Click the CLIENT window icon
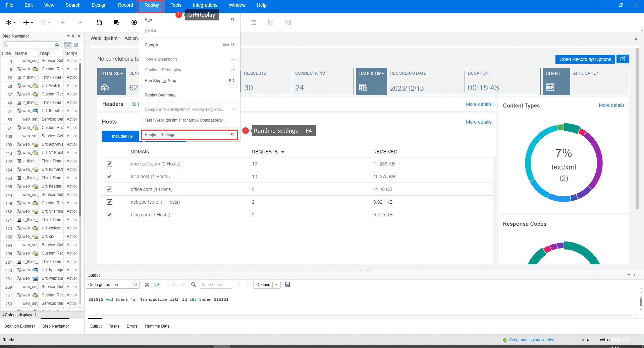This screenshot has height=348, width=644. tap(550, 87)
